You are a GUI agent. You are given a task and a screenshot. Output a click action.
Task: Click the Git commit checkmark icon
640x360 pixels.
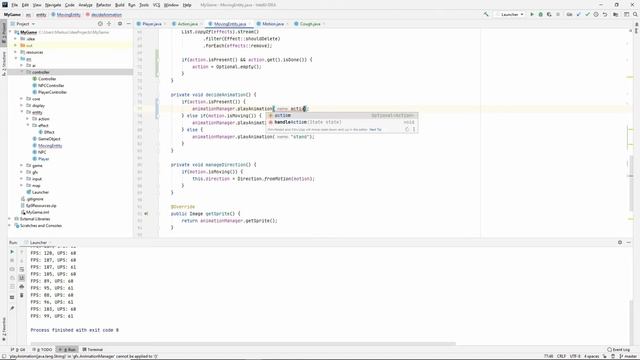[x=587, y=14]
